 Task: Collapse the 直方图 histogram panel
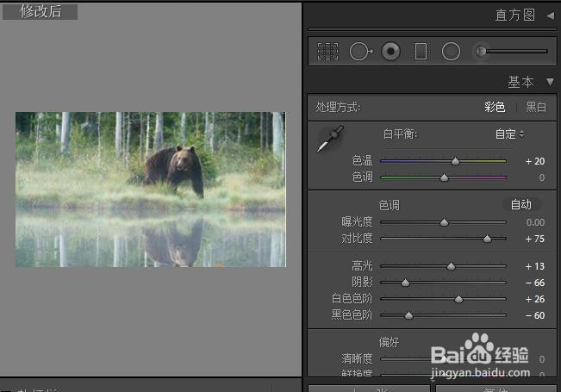click(x=551, y=16)
